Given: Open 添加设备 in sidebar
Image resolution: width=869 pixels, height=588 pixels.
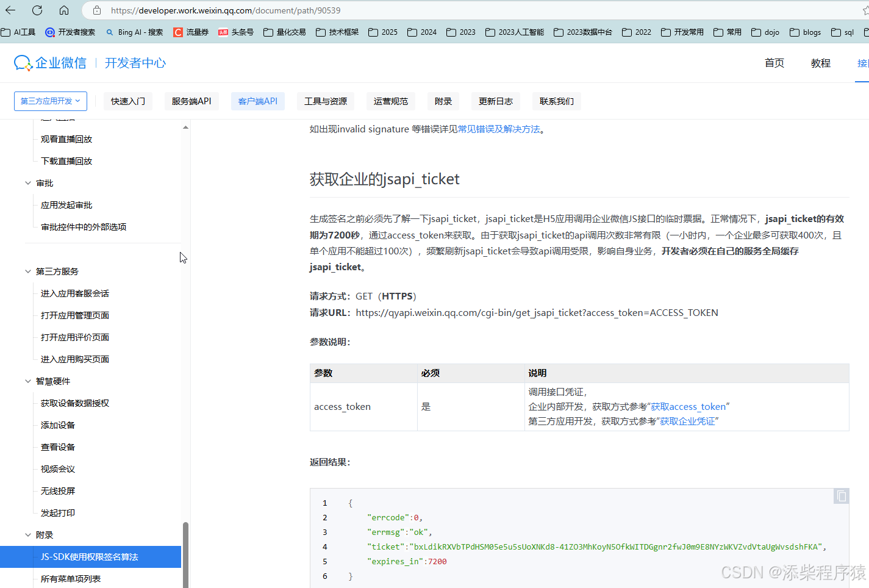Looking at the screenshot, I should coord(58,425).
